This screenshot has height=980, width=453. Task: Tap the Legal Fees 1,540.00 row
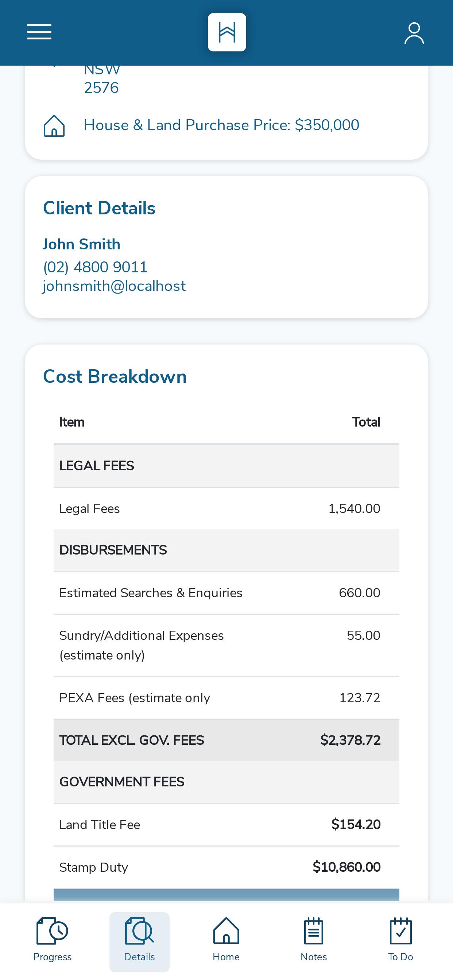point(226,509)
